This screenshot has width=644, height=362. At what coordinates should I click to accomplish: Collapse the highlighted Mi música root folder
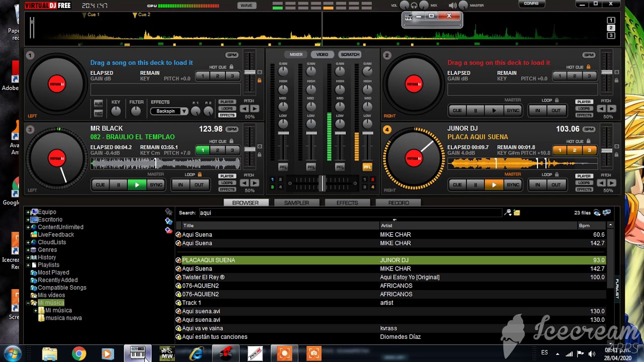tap(28, 303)
